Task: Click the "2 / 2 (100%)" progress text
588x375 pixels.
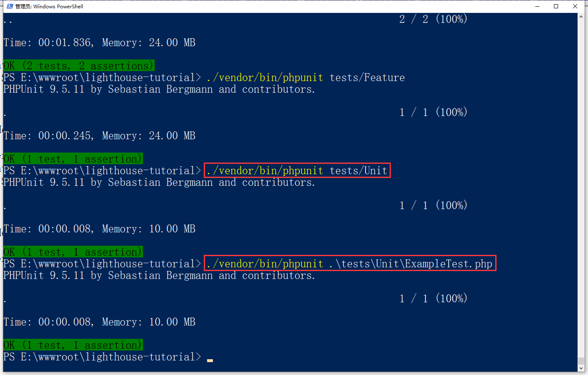Action: tap(433, 19)
